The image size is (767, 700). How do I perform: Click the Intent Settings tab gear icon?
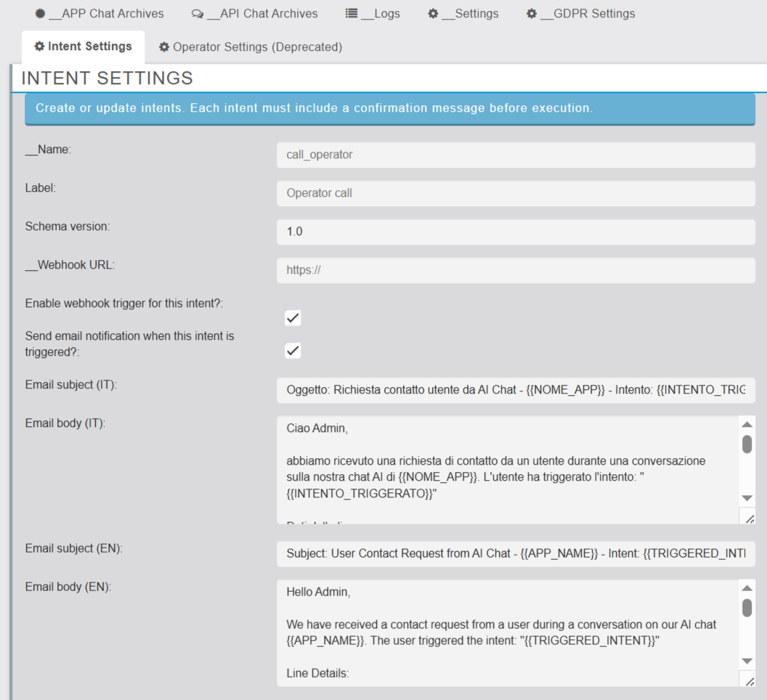point(39,46)
